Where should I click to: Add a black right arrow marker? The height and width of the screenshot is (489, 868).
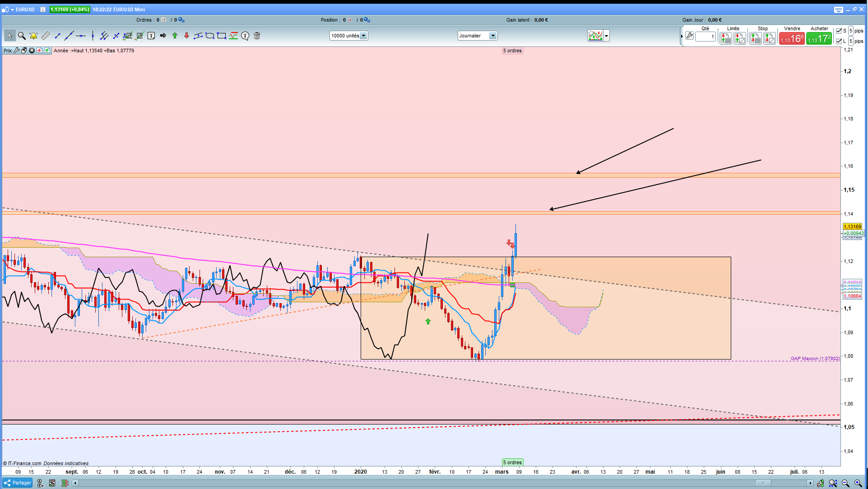[163, 36]
